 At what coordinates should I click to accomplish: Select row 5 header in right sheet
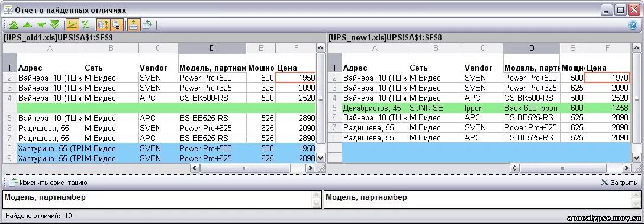click(x=335, y=108)
